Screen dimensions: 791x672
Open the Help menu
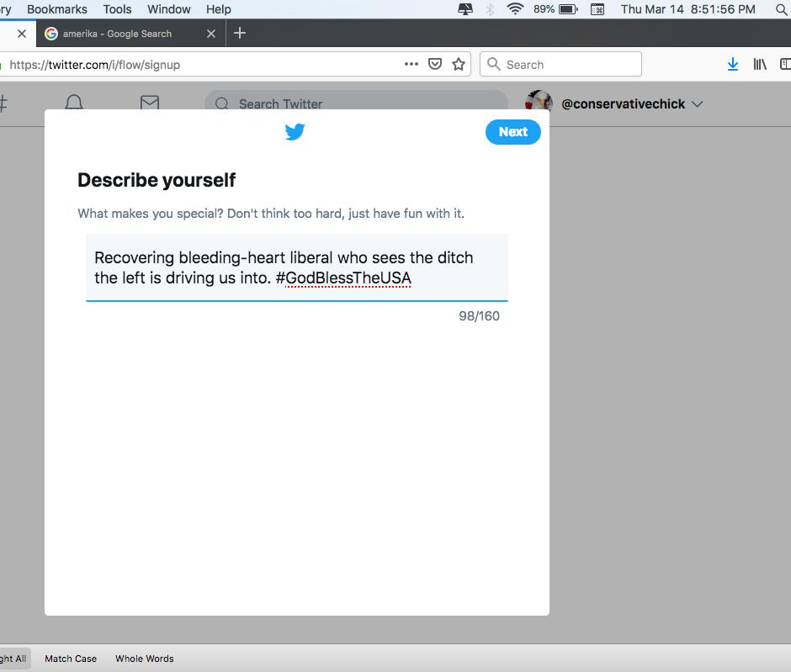click(x=219, y=9)
